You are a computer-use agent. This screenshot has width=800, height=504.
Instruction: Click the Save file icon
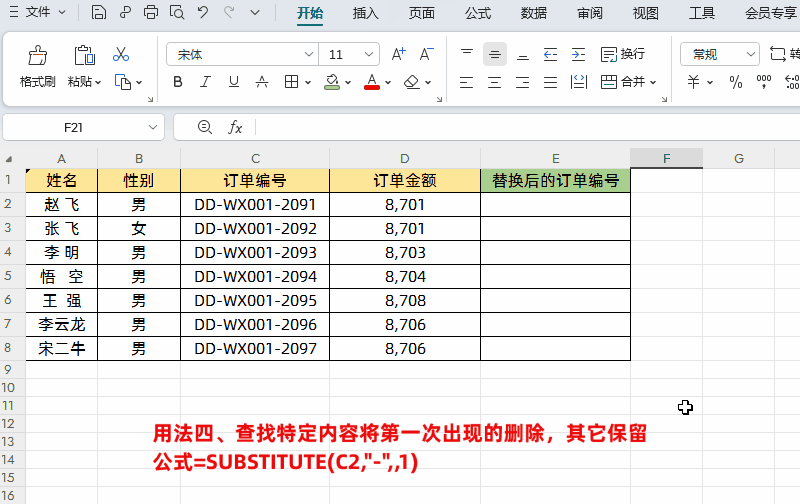98,12
